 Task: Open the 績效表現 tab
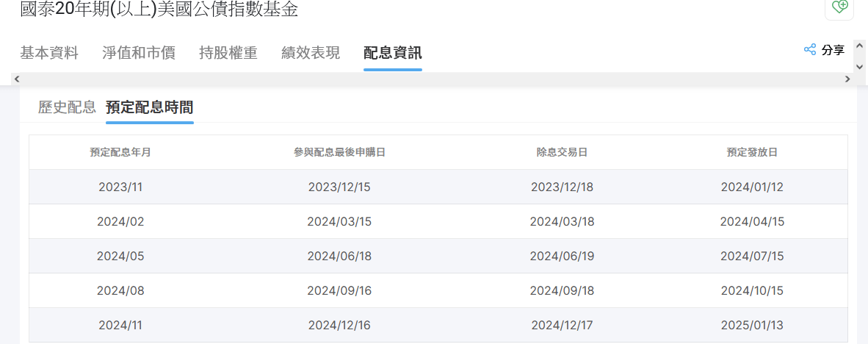point(311,53)
